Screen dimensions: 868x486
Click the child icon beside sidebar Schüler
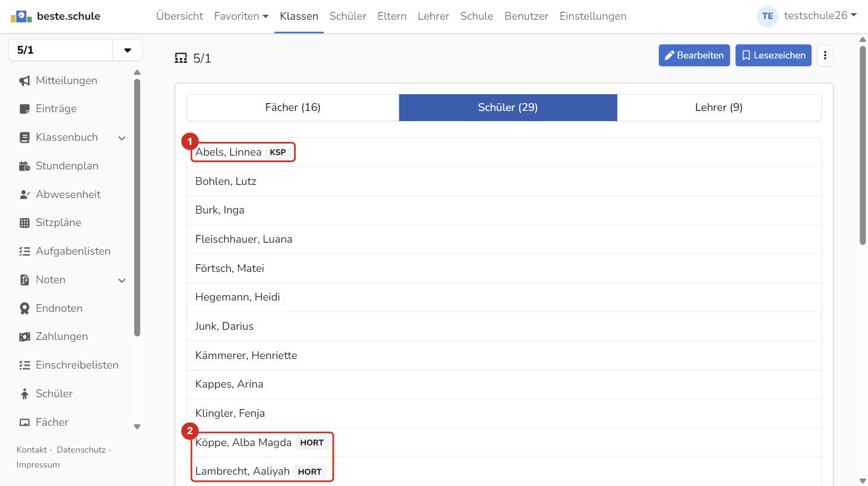(24, 394)
